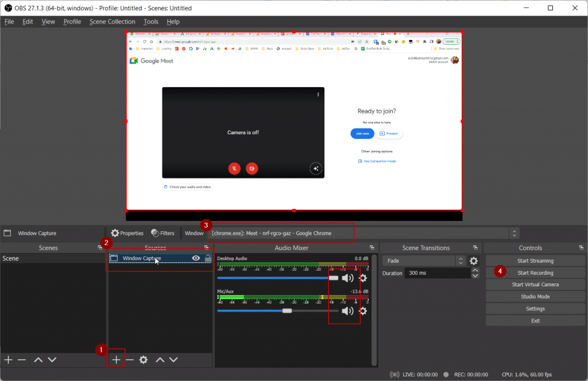Click the OBS logo in title bar
588x381 pixels.
[8, 8]
